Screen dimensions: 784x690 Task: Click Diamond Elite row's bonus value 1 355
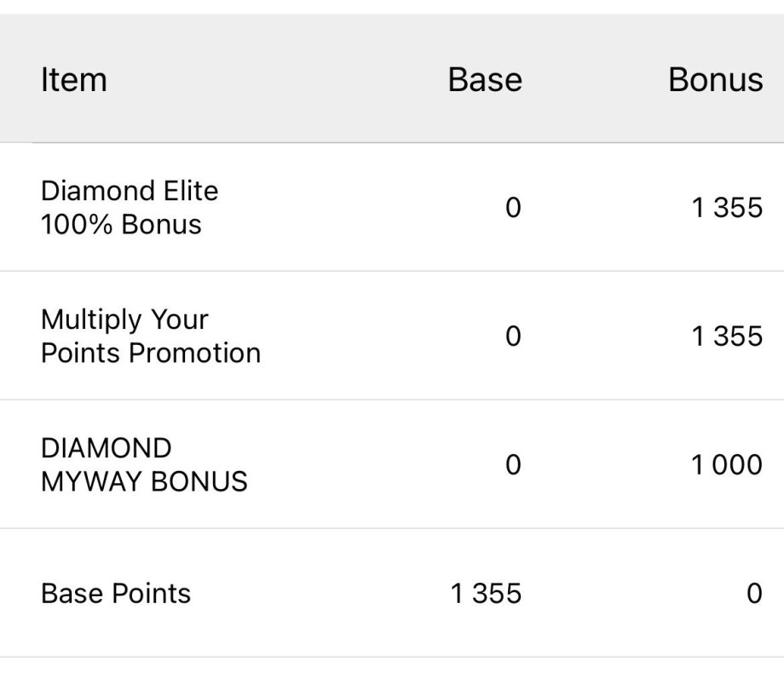[x=727, y=208]
